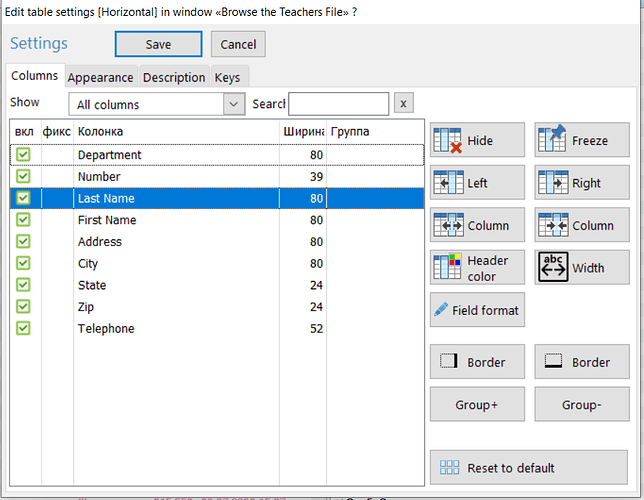The image size is (644, 500).
Task: Narrow with the shrink Column arrows icon
Action: pos(582,225)
